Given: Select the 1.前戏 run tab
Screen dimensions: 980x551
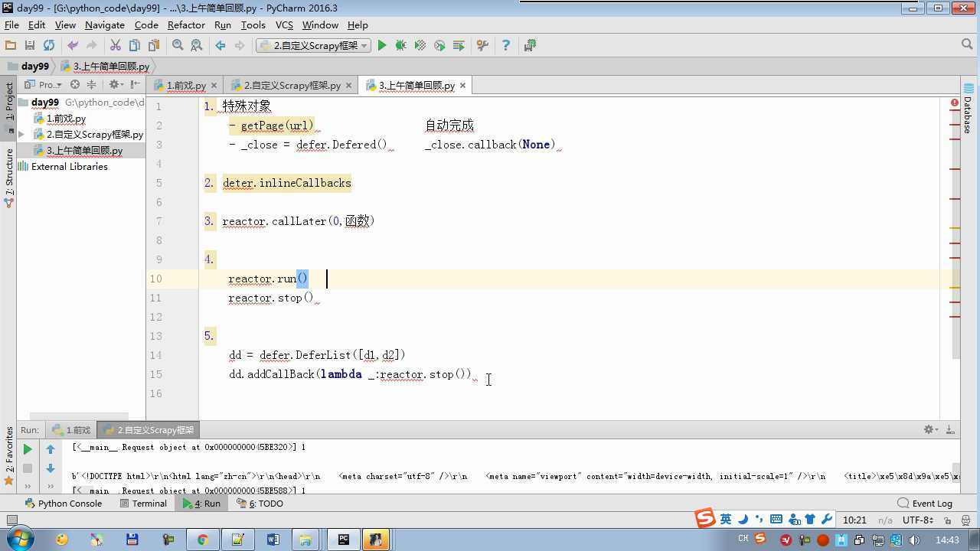Looking at the screenshot, I should click(x=72, y=430).
